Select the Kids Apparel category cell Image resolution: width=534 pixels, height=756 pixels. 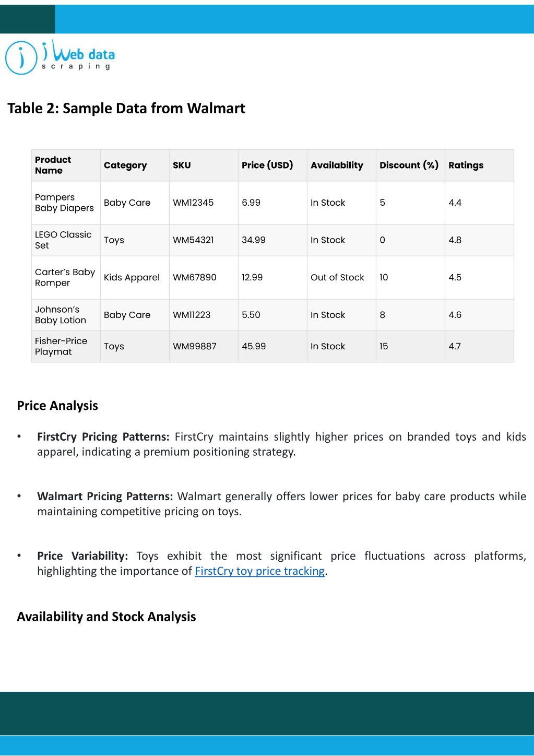click(x=132, y=277)
